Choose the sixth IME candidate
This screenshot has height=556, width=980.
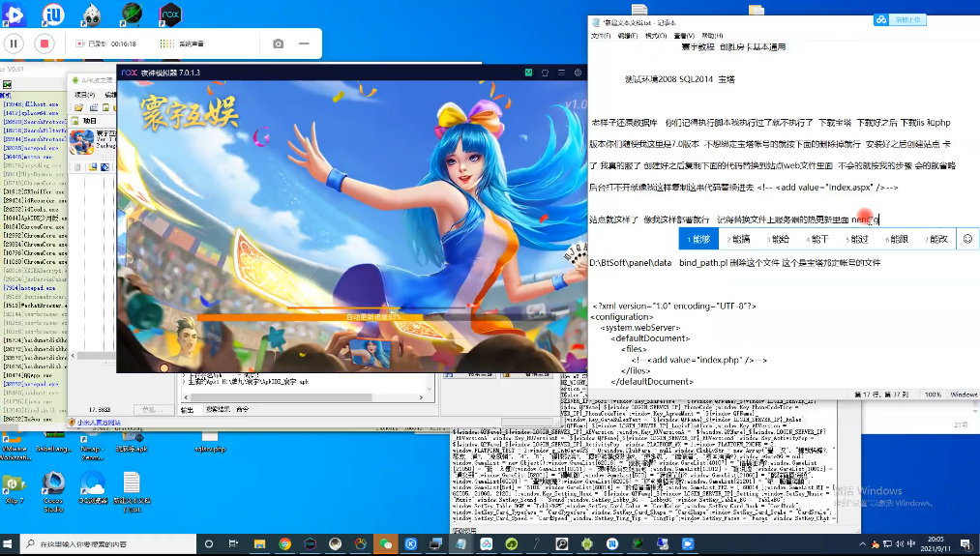[x=897, y=239]
